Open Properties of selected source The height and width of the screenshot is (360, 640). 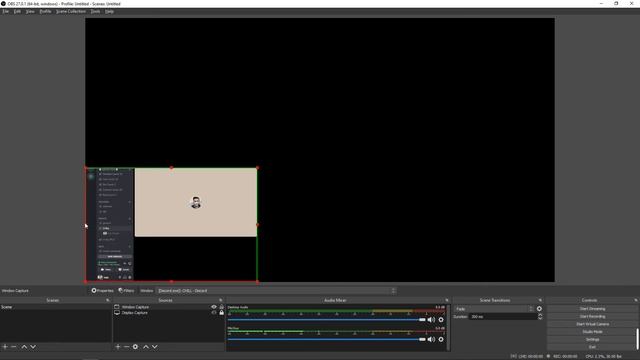click(102, 291)
